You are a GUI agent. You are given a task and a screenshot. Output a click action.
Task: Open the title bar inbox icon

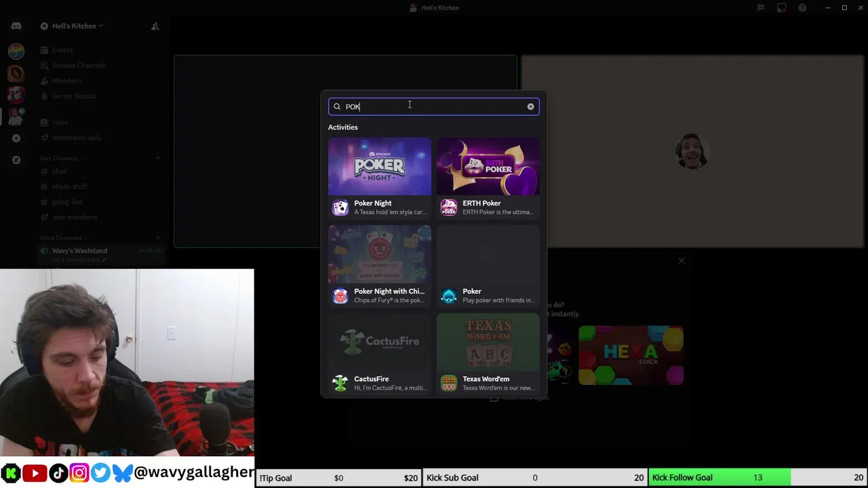click(x=781, y=8)
